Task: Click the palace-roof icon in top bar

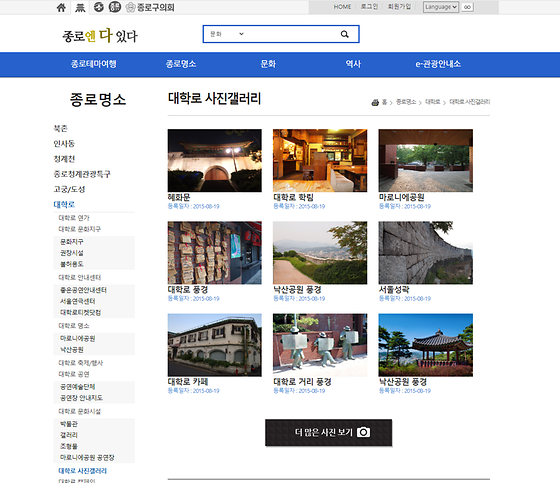Action: coord(80,8)
